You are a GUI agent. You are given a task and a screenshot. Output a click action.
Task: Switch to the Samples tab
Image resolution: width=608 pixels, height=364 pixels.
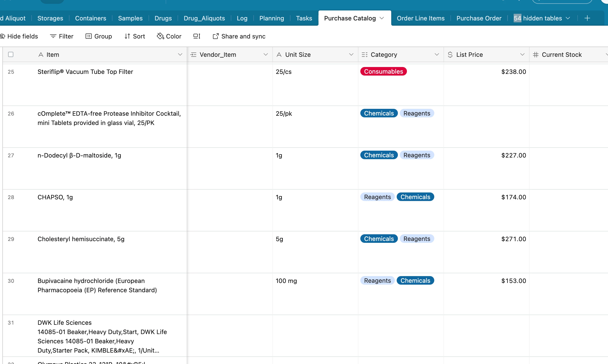point(130,18)
